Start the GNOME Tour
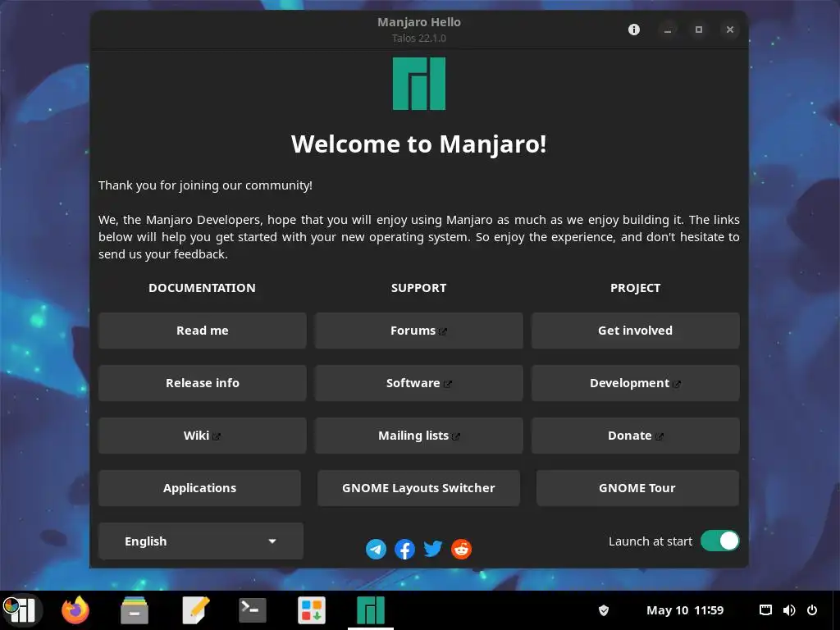Image resolution: width=840 pixels, height=630 pixels. pyautogui.click(x=637, y=488)
